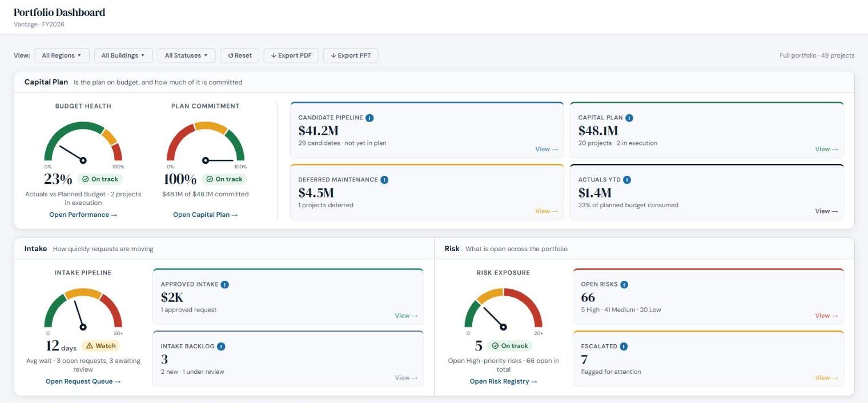Click info icon next to Capital Plan card title
This screenshot has width=868, height=403.
click(x=629, y=118)
